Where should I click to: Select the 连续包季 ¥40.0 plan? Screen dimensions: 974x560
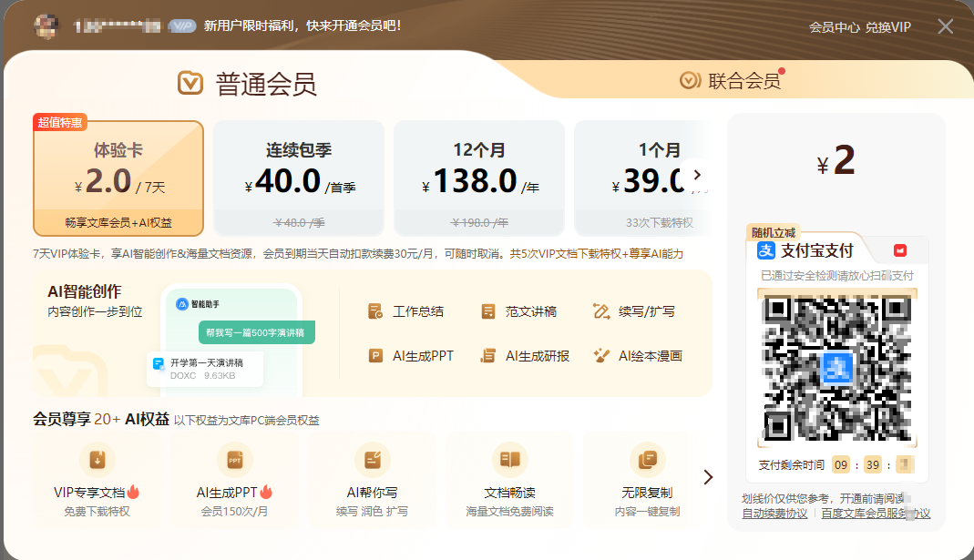[299, 178]
